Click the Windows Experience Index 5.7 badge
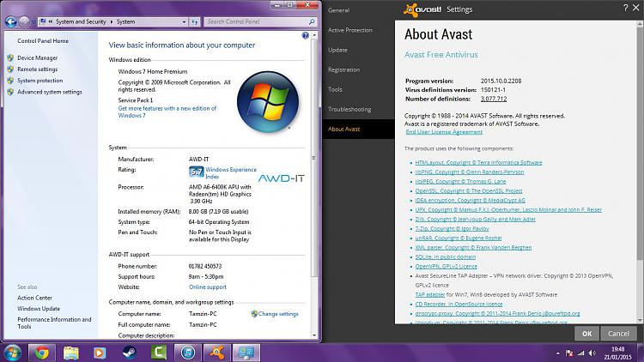 (196, 172)
